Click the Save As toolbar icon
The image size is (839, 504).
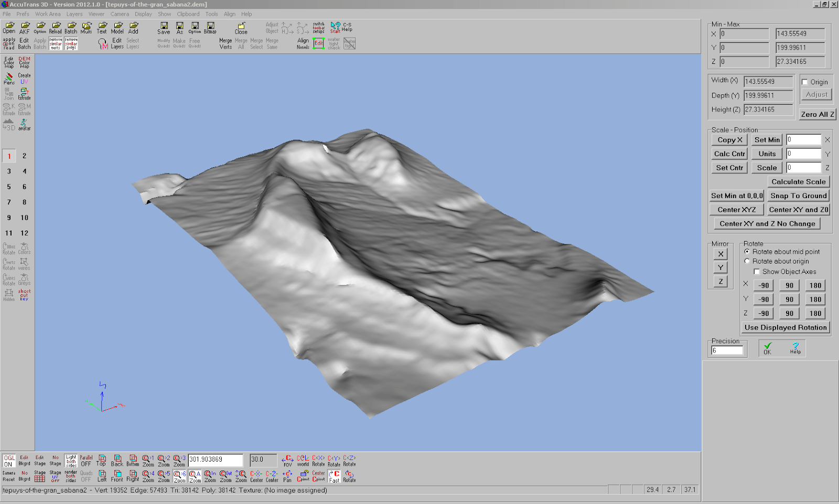click(179, 28)
